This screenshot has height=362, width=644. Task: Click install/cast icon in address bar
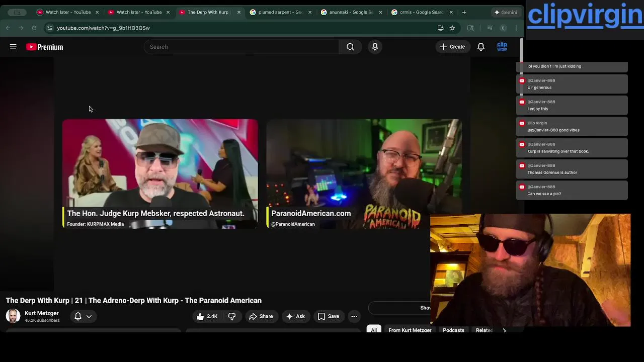440,28
